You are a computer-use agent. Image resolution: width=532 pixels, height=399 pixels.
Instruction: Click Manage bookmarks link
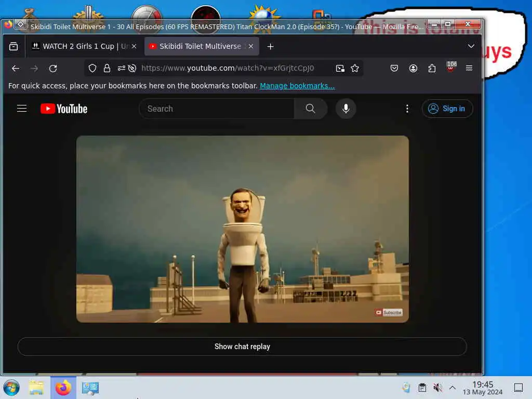297,86
